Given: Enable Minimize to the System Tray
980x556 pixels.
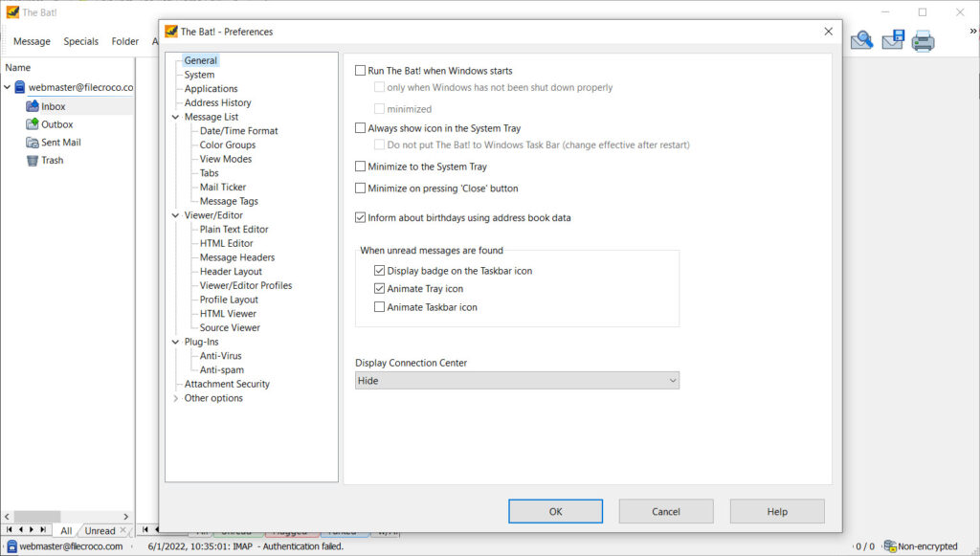Looking at the screenshot, I should pyautogui.click(x=360, y=167).
